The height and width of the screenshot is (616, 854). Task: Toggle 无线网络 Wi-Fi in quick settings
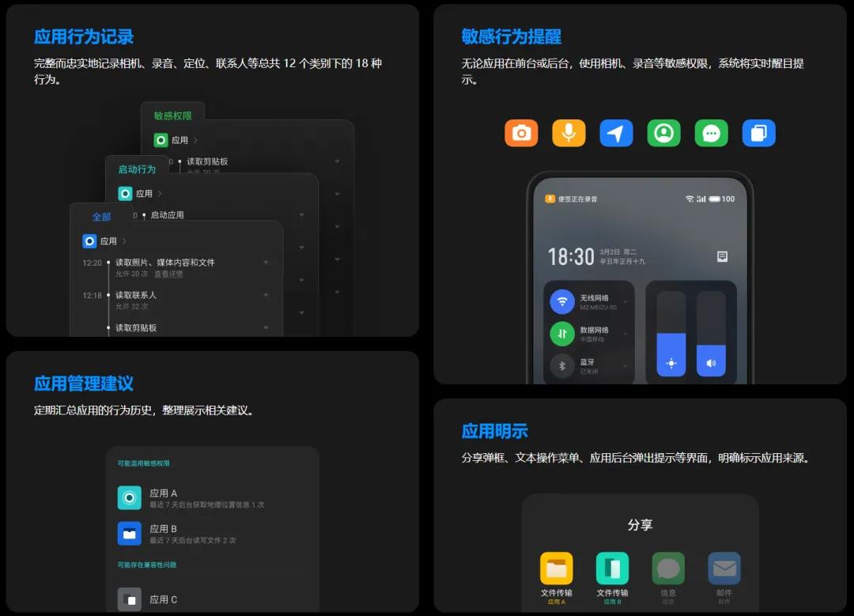click(x=562, y=301)
